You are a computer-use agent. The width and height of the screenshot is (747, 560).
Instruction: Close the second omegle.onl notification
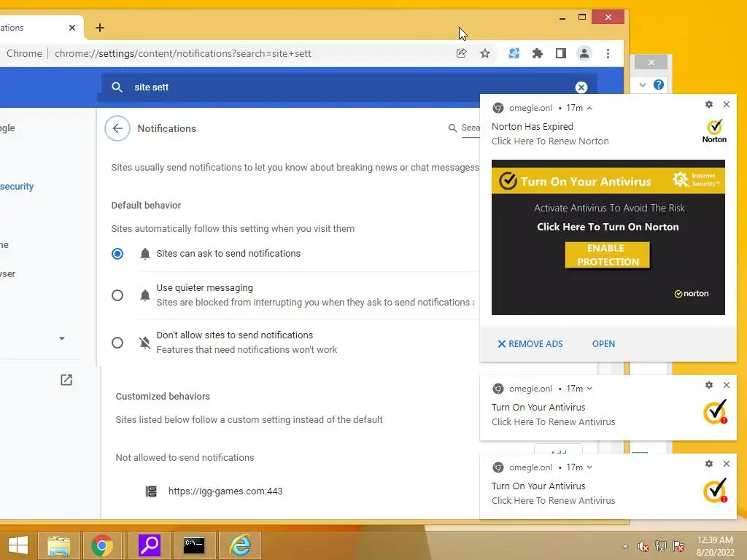[x=727, y=385]
